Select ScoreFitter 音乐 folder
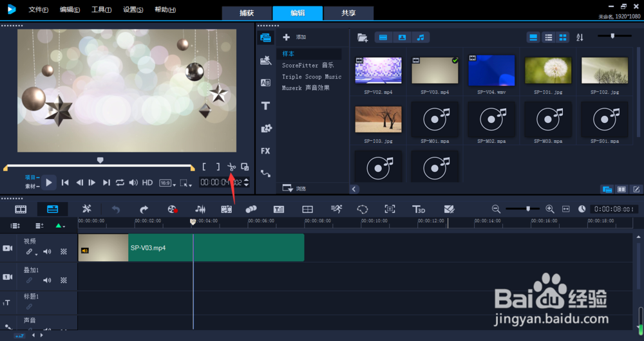Image resolution: width=644 pixels, height=341 pixels. [x=308, y=65]
